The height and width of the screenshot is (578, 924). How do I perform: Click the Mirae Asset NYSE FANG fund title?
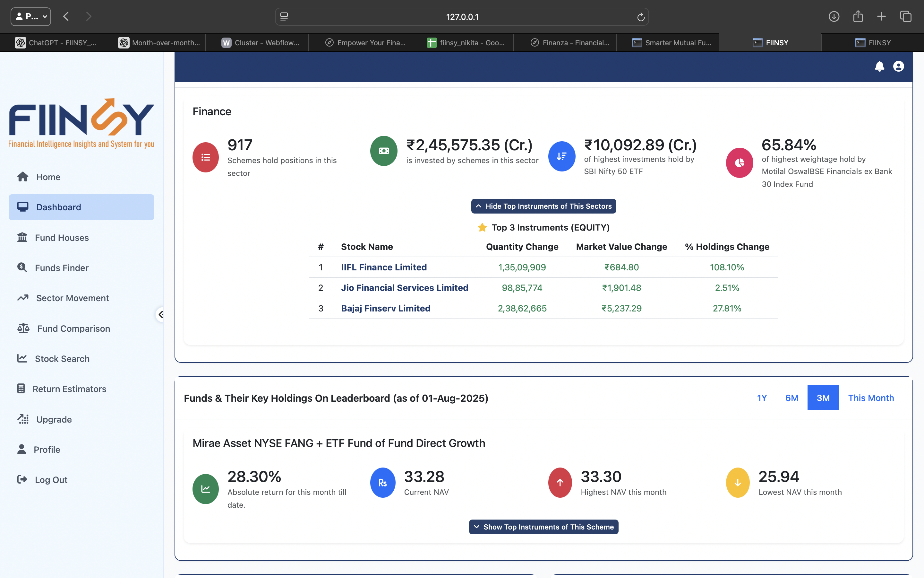pyautogui.click(x=339, y=443)
